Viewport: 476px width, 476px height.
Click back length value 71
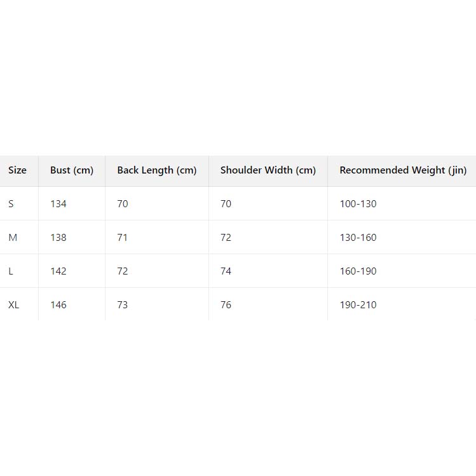coord(123,238)
